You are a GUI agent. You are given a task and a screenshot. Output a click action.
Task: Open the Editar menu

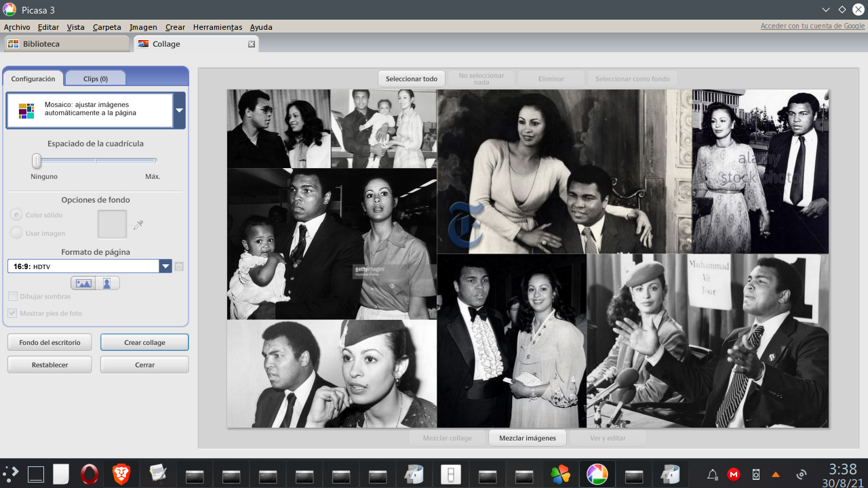coord(48,27)
